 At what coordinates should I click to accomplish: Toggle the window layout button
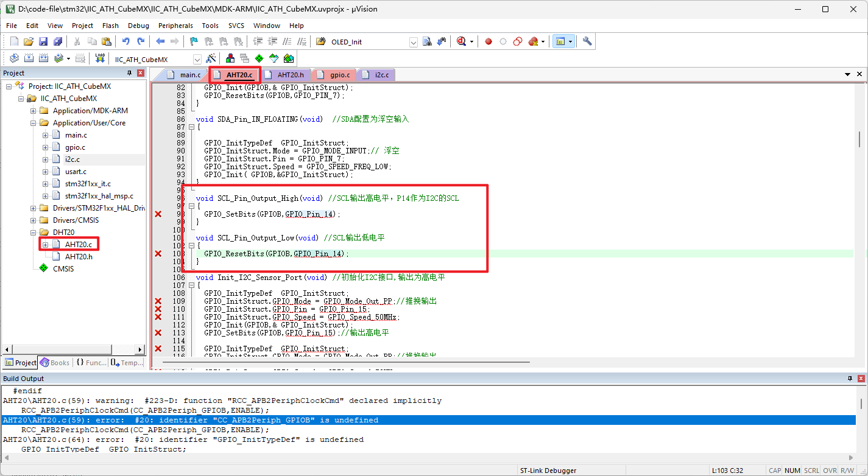(x=560, y=41)
